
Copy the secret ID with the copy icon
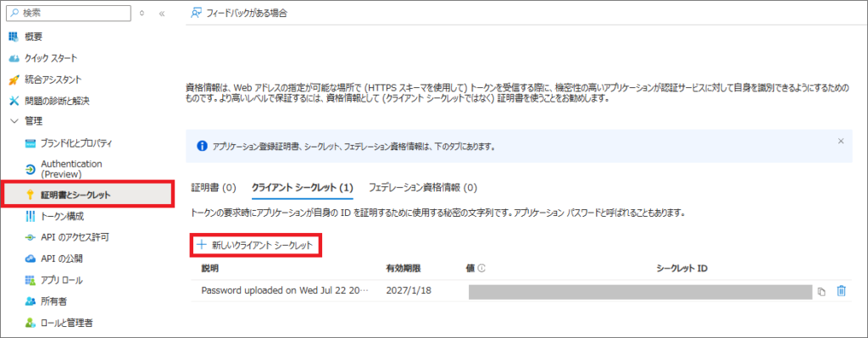821,291
